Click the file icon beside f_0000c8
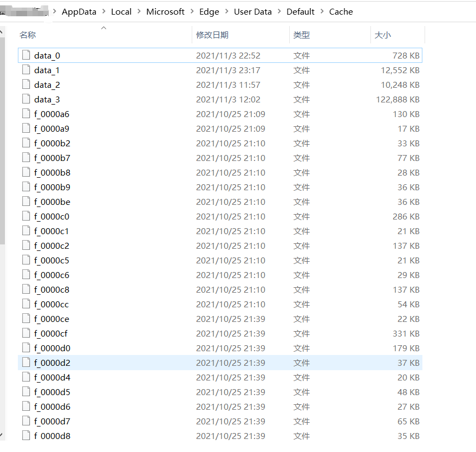 pos(26,289)
